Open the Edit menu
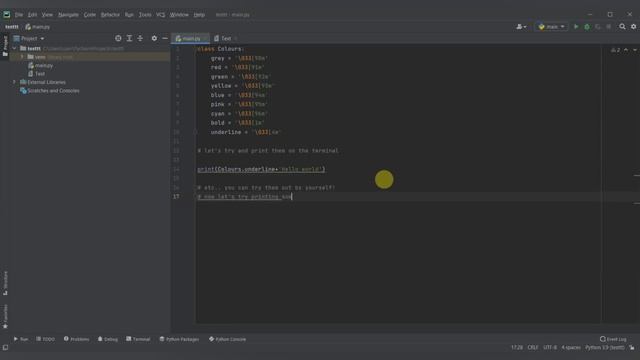Screen dimensions: 640x360 click(32, 15)
